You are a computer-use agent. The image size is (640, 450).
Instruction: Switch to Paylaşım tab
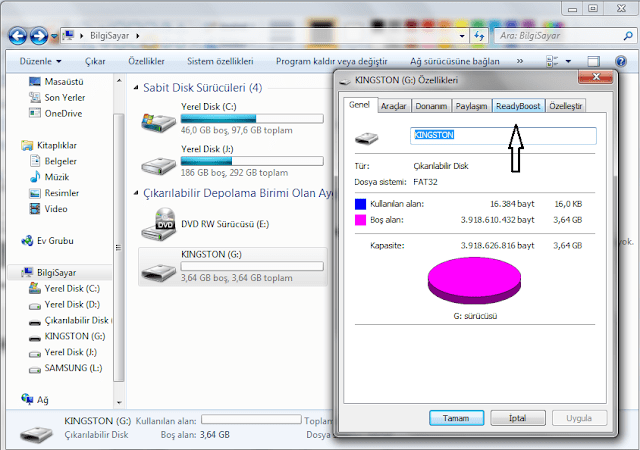click(x=471, y=106)
